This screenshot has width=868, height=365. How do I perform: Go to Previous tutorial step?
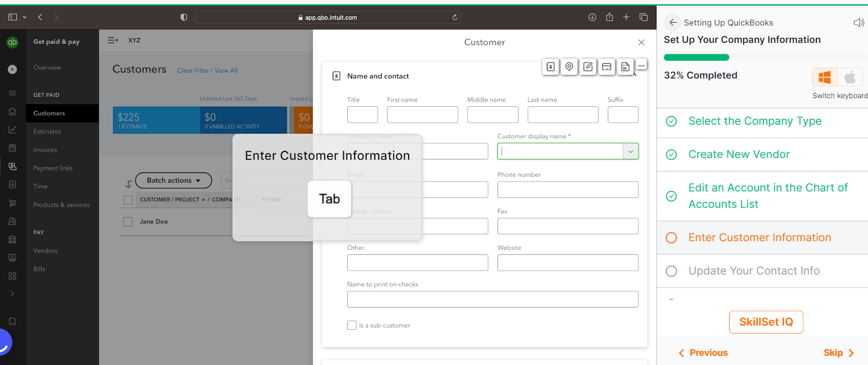tap(704, 353)
